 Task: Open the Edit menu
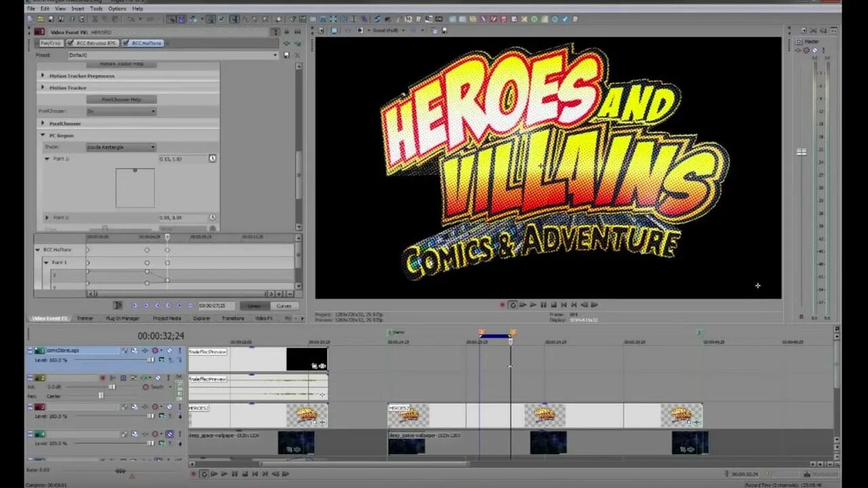[45, 9]
